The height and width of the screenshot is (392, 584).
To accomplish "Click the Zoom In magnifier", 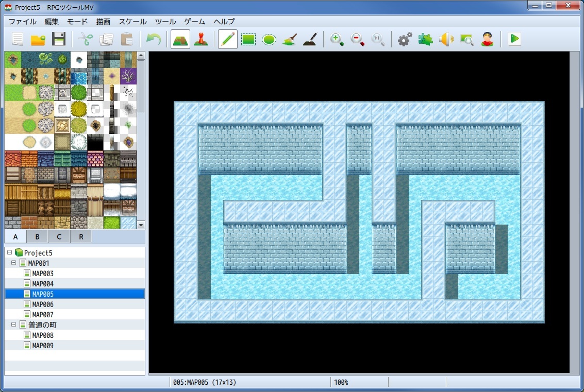I will (x=337, y=39).
